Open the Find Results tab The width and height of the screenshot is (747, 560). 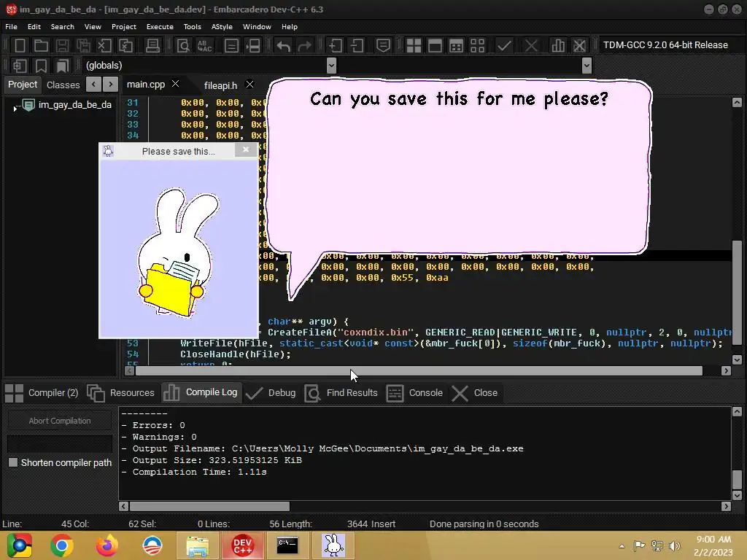[341, 393]
